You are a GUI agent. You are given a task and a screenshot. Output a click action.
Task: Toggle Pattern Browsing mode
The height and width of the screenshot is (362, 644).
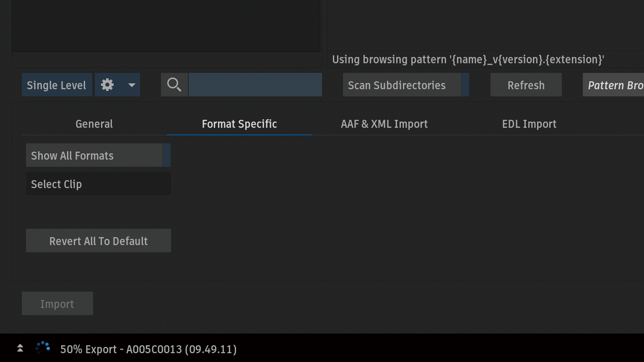click(x=613, y=85)
